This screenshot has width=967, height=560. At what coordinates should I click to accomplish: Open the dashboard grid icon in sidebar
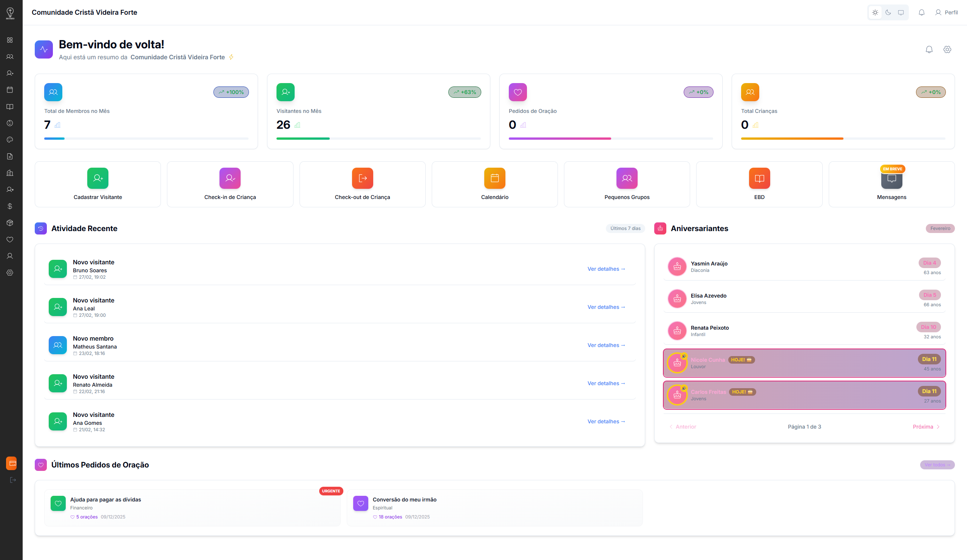click(10, 40)
